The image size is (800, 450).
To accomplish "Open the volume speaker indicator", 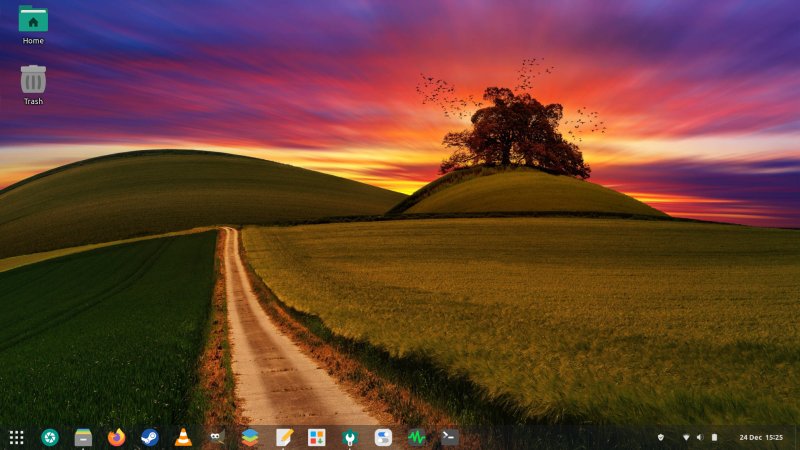I will click(700, 437).
